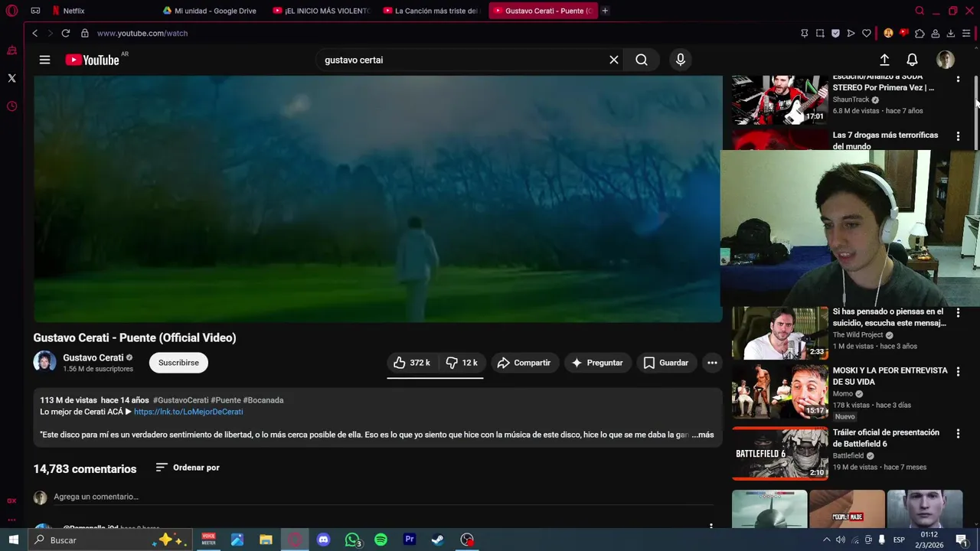The height and width of the screenshot is (551, 980).
Task: Click the #Bocanada hashtag
Action: (263, 400)
